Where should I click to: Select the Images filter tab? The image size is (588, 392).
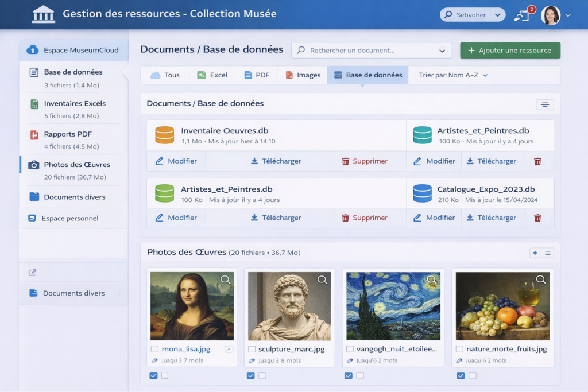point(303,75)
